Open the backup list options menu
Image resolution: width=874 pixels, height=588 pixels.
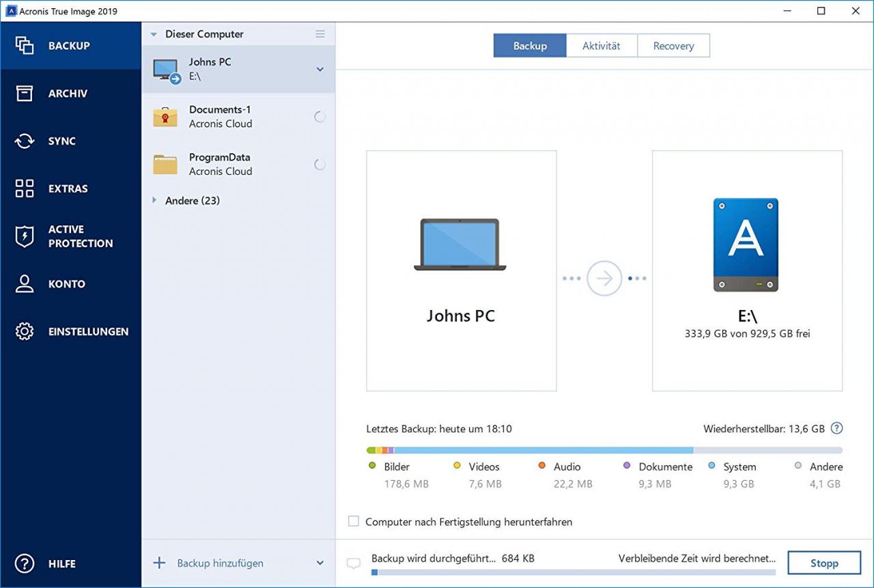click(x=320, y=33)
